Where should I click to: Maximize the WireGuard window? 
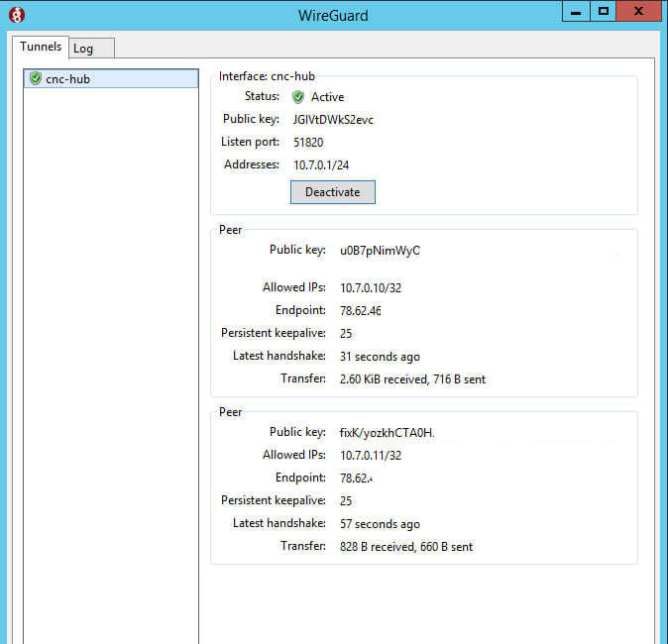604,11
